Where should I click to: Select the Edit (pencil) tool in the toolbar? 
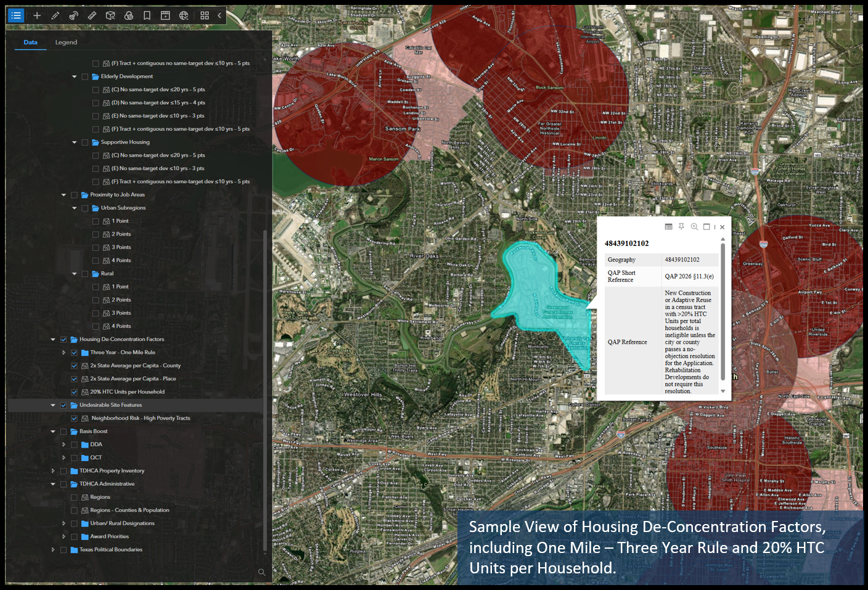(x=55, y=15)
